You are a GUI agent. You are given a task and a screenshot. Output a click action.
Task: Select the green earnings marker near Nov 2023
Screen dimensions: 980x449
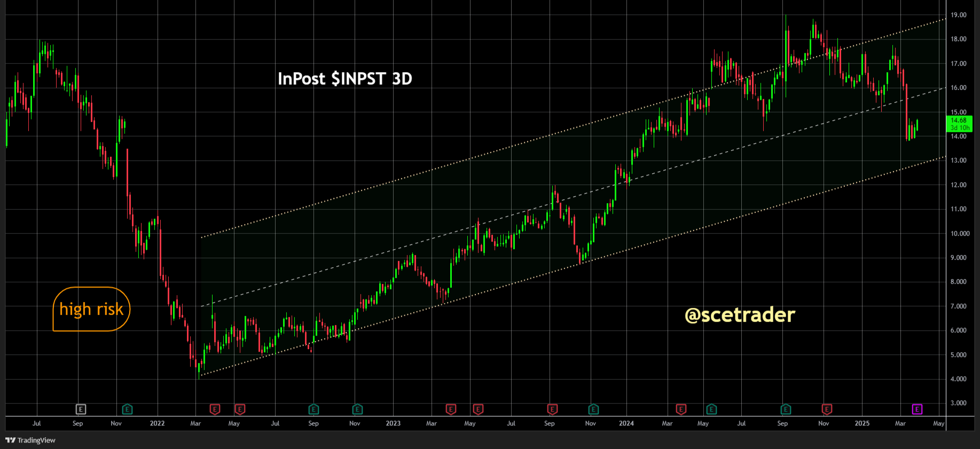tap(593, 409)
